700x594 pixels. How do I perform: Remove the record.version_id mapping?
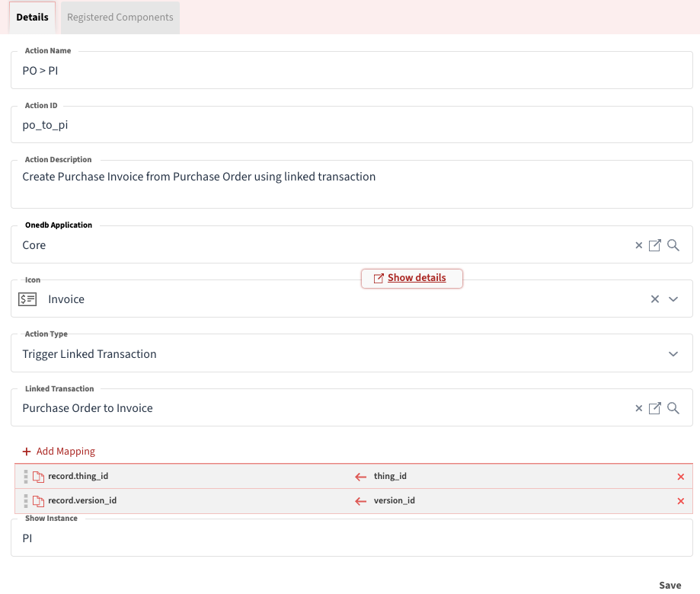(x=680, y=500)
